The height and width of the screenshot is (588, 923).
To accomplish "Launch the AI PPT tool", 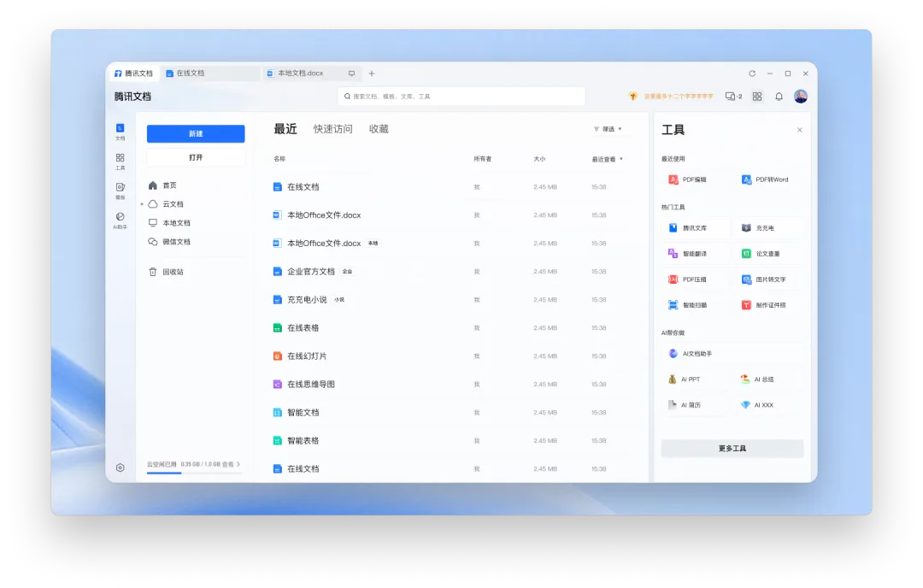I will tap(695, 379).
